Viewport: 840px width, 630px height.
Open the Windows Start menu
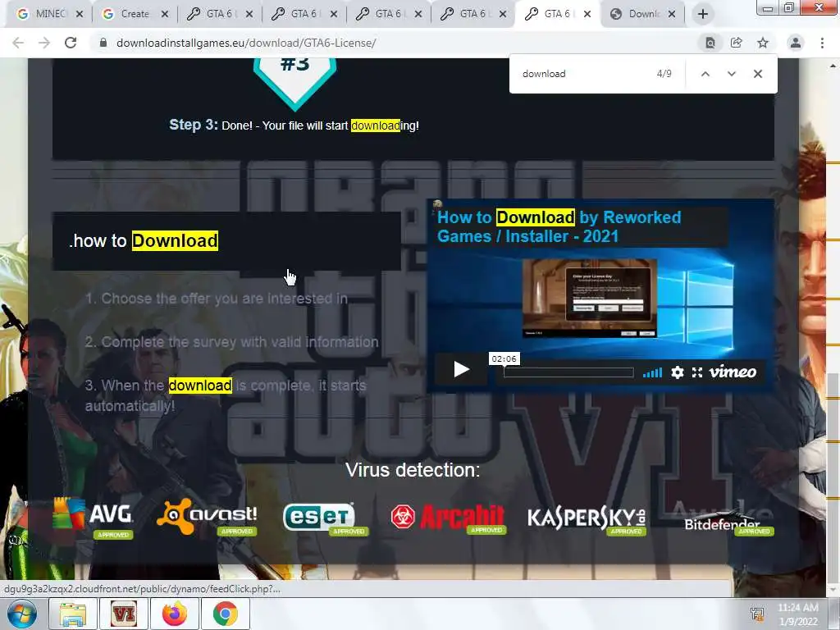point(22,614)
